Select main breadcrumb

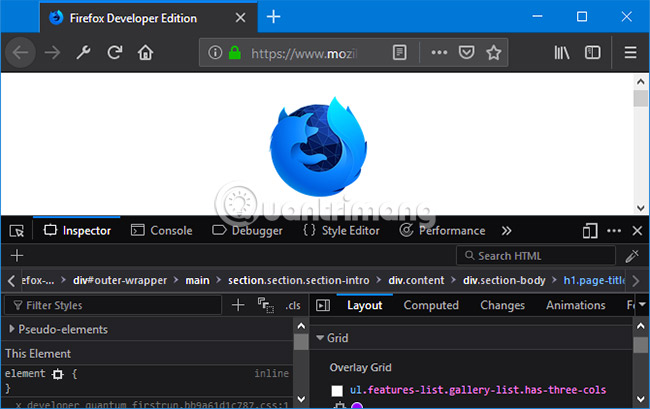coord(197,281)
